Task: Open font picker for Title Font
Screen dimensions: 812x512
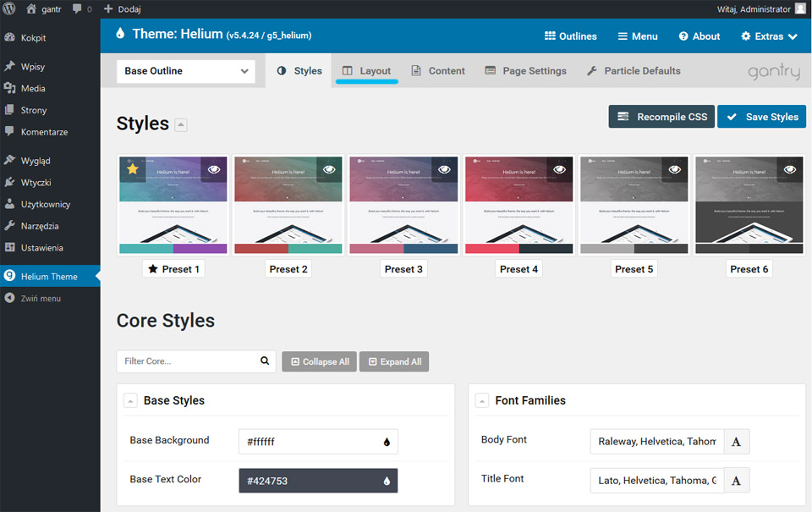Action: (736, 481)
